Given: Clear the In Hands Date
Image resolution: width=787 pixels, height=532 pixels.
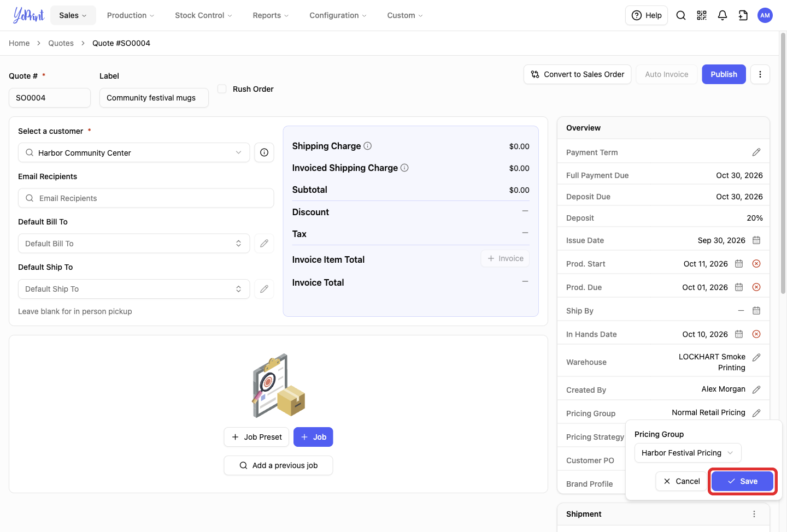Looking at the screenshot, I should click(756, 334).
